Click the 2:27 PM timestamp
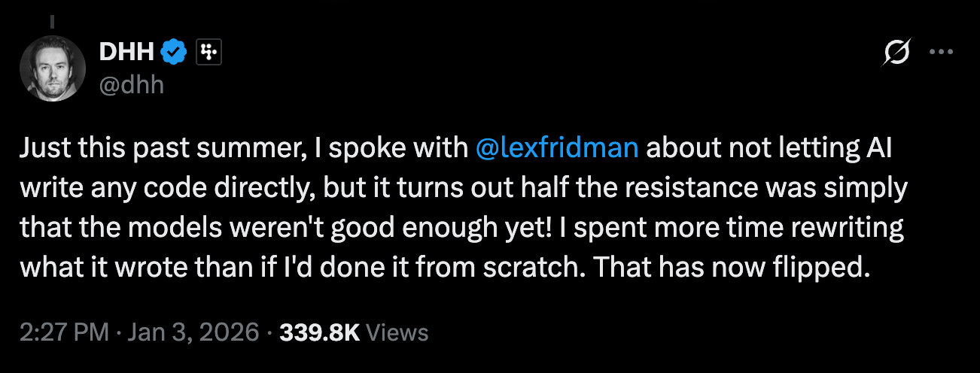Image resolution: width=980 pixels, height=373 pixels. coord(65,332)
